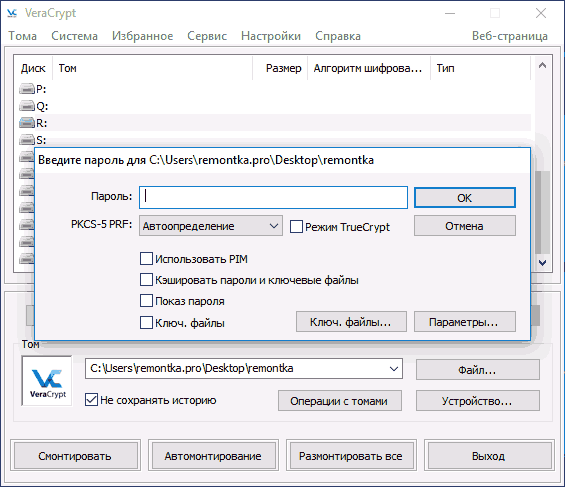Screen dimensions: 565x487
Task: Open Параметры... mount options
Action: (x=464, y=322)
